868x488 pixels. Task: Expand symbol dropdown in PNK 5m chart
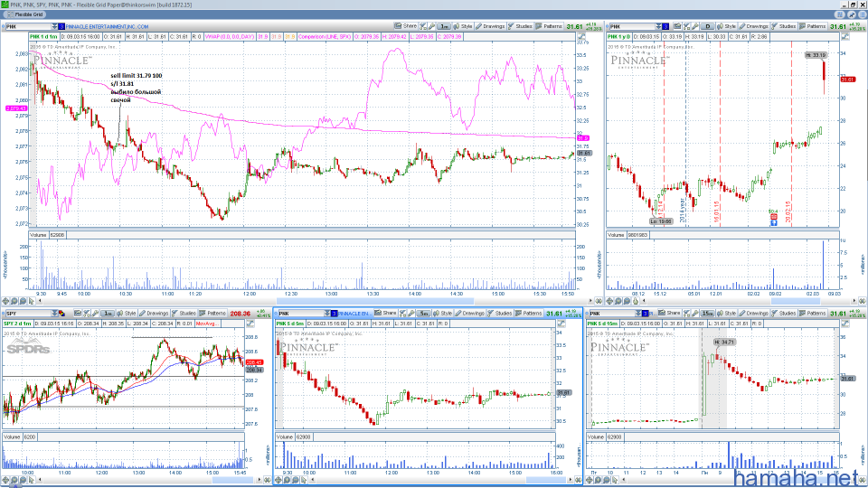(x=327, y=314)
